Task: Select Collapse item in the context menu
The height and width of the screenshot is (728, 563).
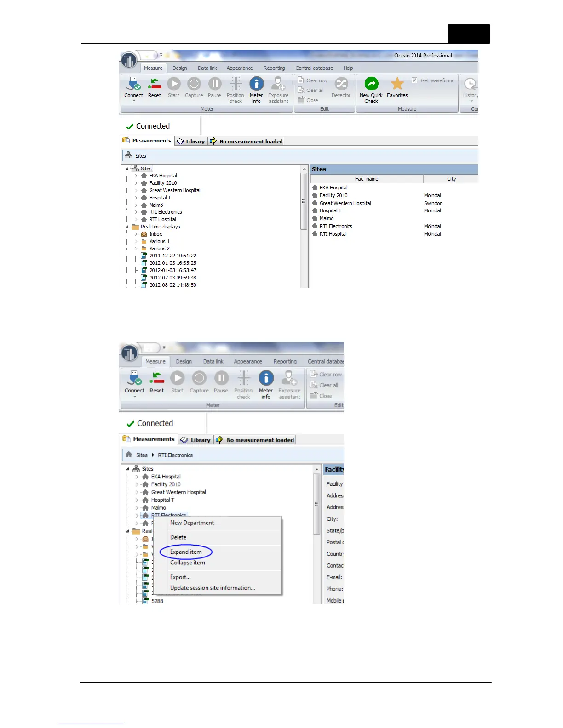Action: pos(188,563)
